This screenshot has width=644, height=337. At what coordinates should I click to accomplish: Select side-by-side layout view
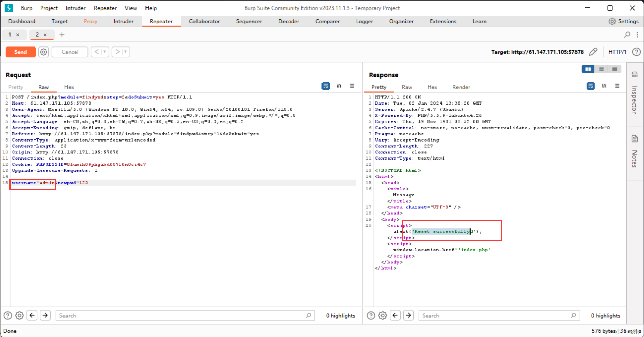pyautogui.click(x=588, y=69)
